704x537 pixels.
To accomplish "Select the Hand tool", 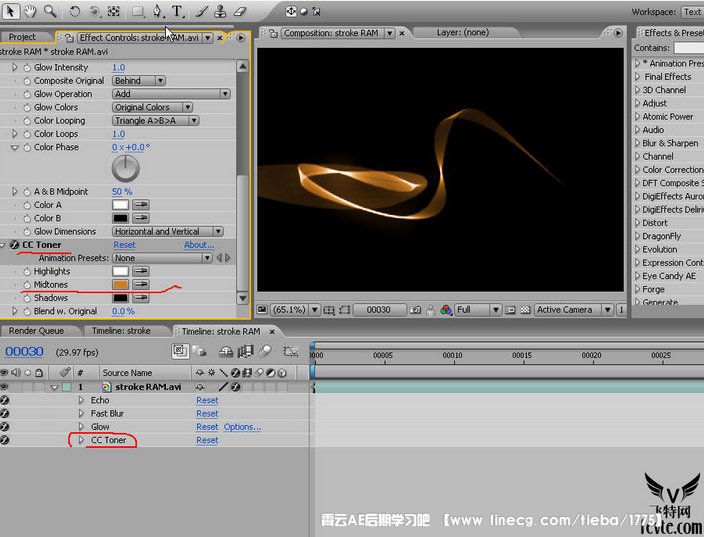I will [30, 11].
